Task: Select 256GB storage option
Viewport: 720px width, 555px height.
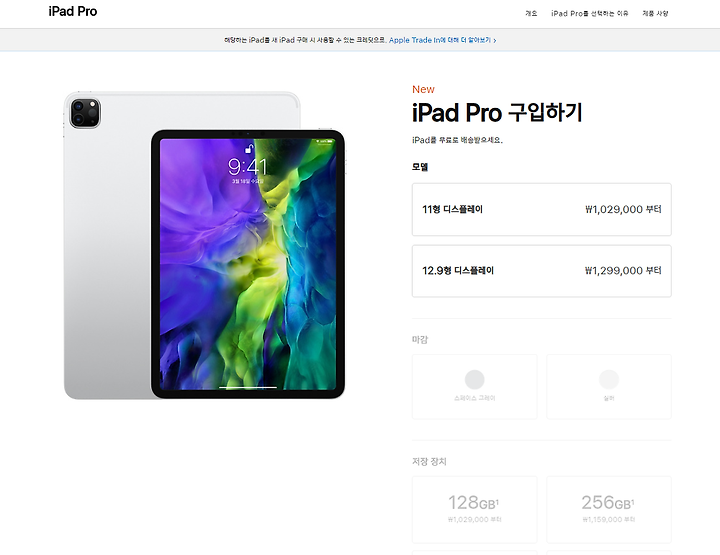Action: point(609,510)
